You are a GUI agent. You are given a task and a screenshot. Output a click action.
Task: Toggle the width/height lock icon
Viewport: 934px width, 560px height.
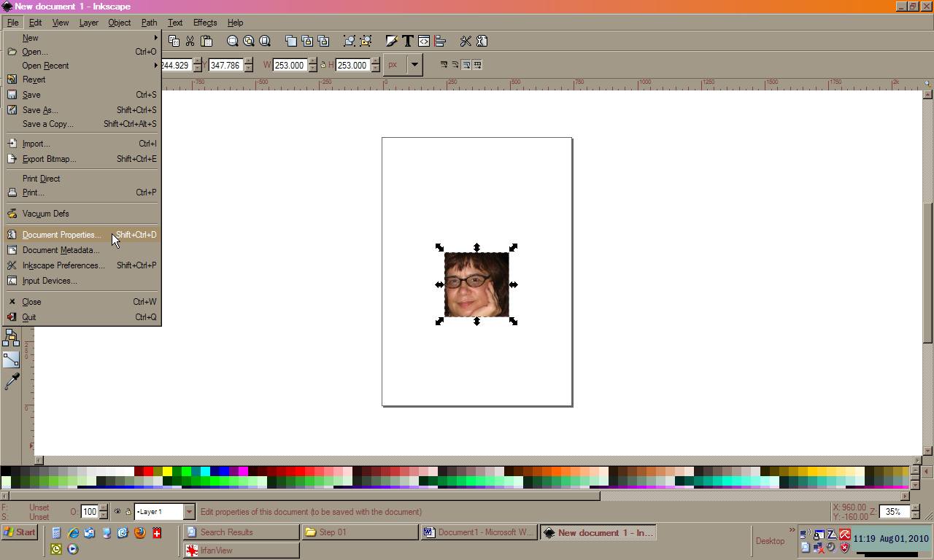point(323,65)
